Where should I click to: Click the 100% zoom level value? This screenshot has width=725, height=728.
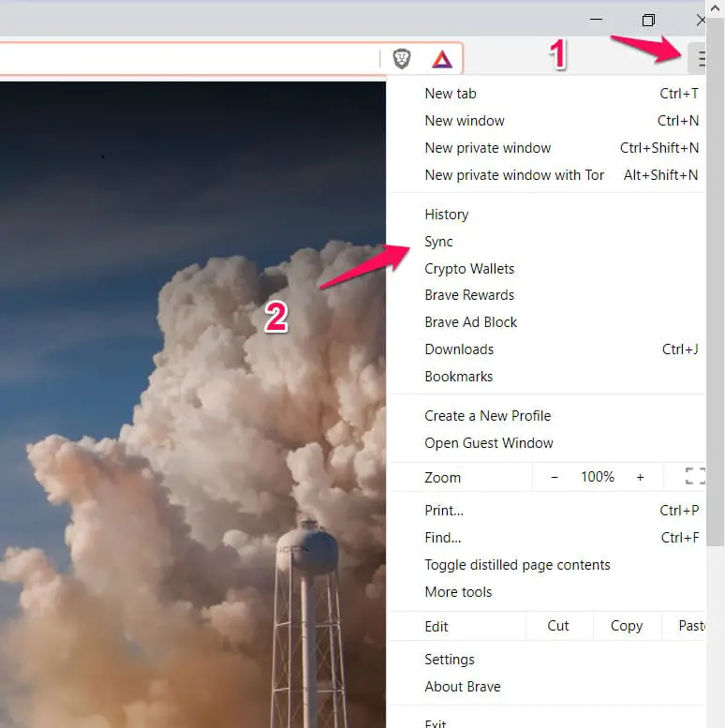598,477
